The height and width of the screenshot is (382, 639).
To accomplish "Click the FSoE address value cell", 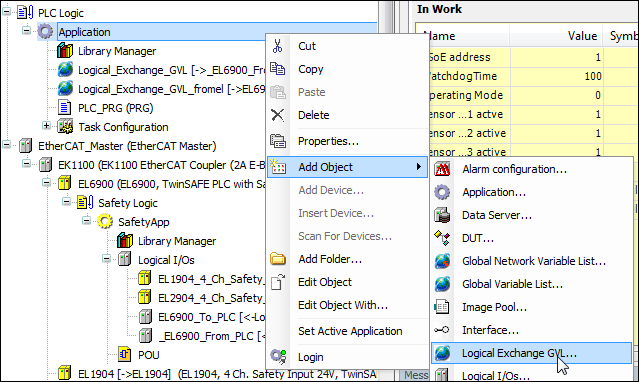I will (557, 57).
